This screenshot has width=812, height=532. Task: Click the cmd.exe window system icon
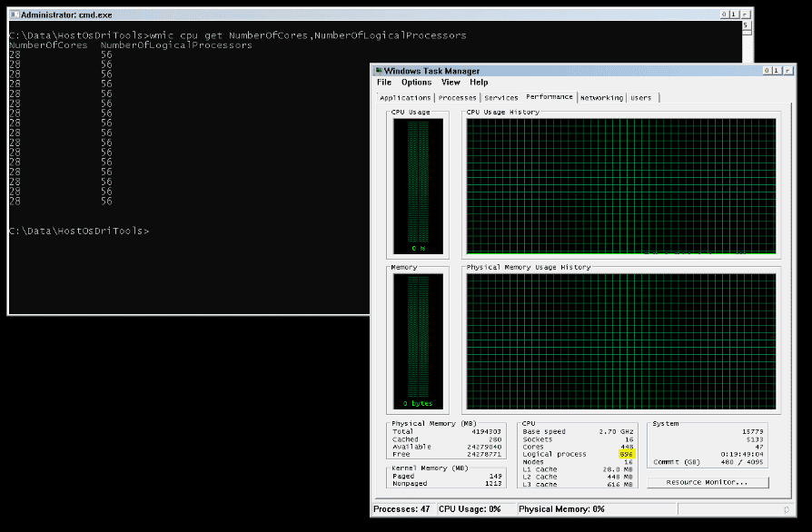tap(14, 15)
